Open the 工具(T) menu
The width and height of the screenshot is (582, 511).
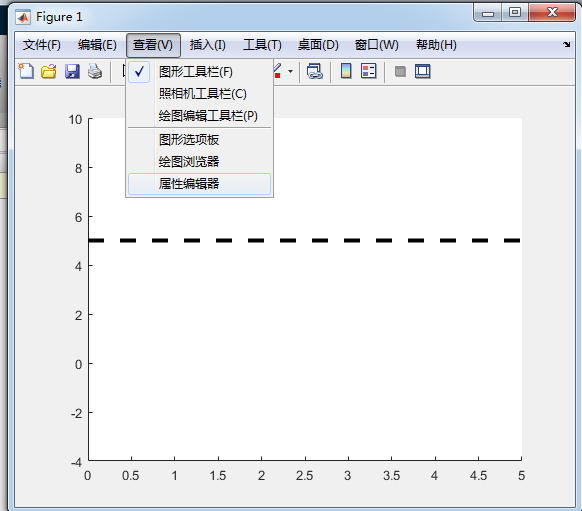(262, 45)
